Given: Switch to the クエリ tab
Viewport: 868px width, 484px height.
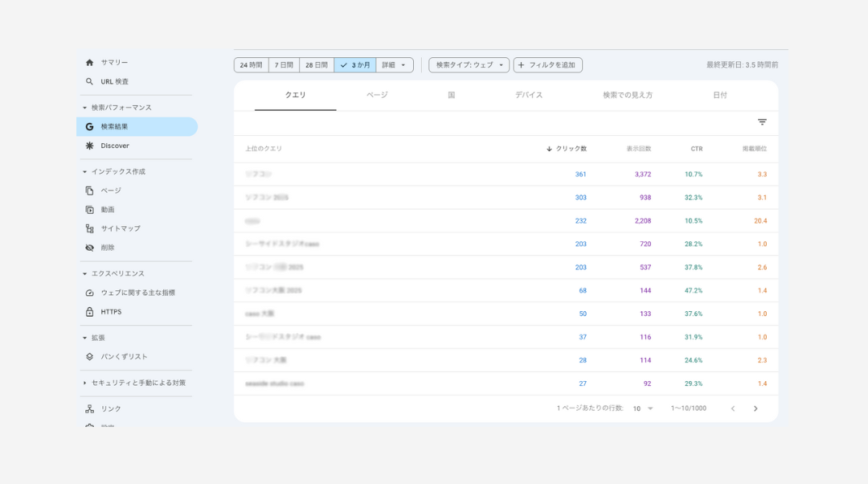Looking at the screenshot, I should [296, 95].
